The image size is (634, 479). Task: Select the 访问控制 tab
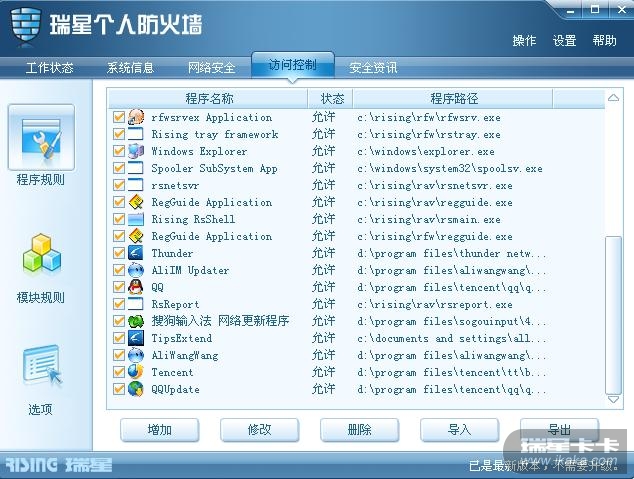pos(293,65)
